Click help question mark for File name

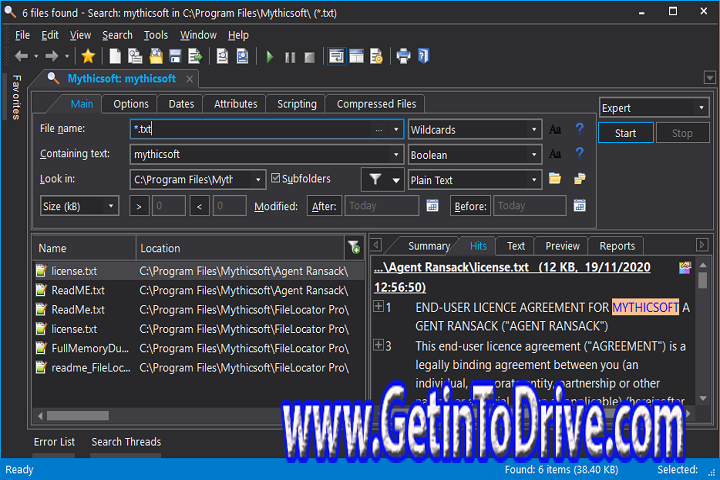(579, 129)
